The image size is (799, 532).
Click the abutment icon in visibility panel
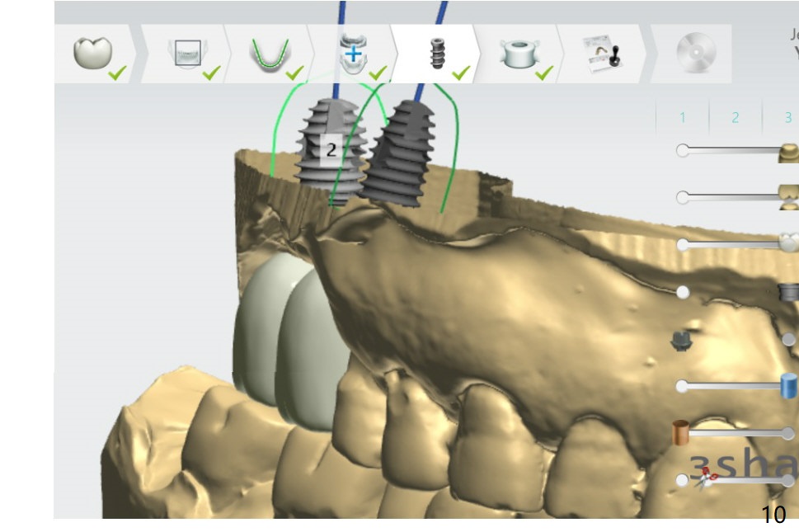[x=680, y=340]
